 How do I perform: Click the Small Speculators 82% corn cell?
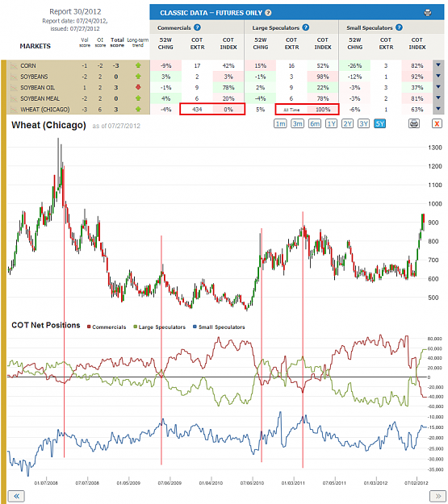417,65
